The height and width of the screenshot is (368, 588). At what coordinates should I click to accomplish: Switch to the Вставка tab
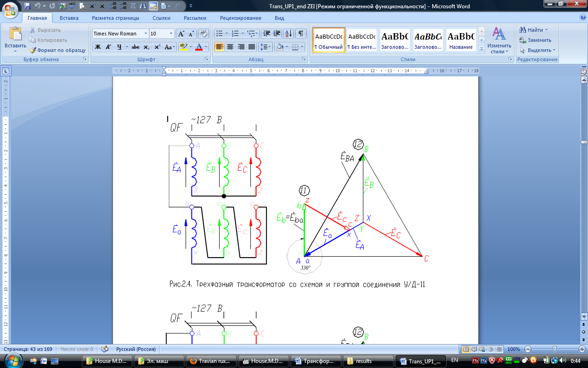pyautogui.click(x=69, y=18)
